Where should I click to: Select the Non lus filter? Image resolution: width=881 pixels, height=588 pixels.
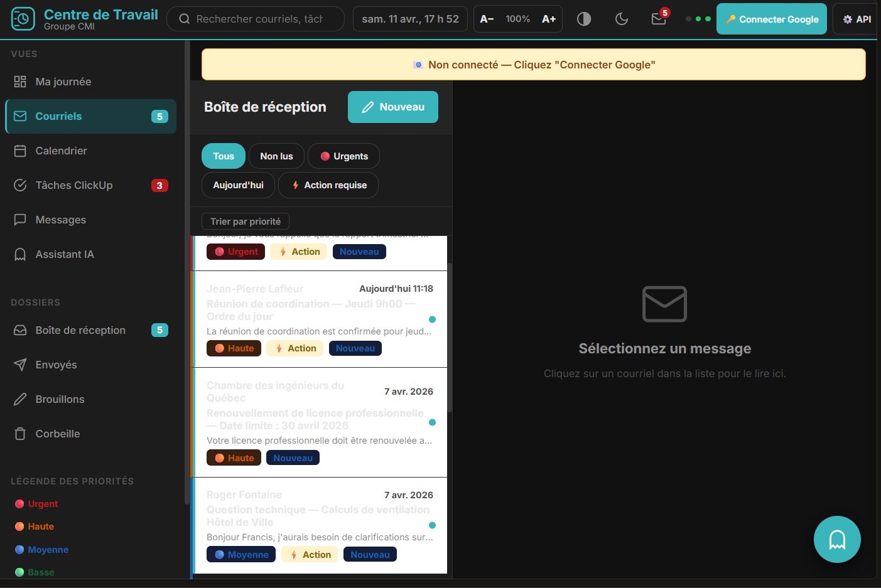[x=276, y=156]
